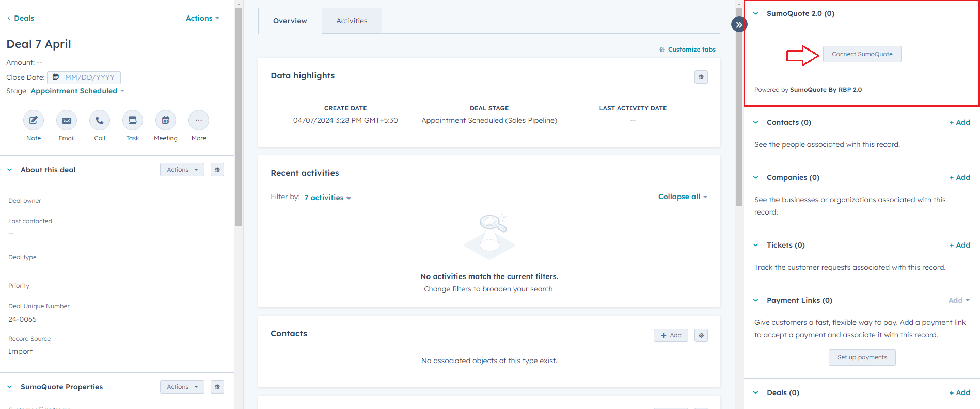Log a Call with phone icon
The height and width of the screenshot is (409, 980).
(x=100, y=120)
